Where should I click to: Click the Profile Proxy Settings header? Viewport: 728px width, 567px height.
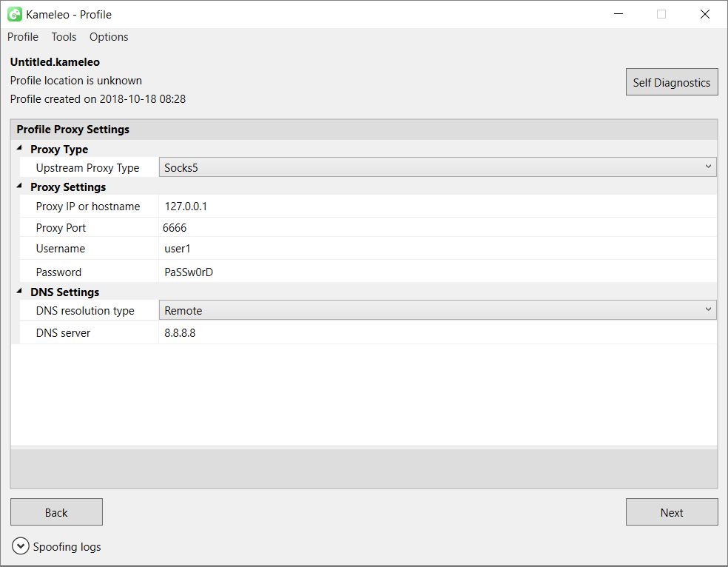(73, 129)
